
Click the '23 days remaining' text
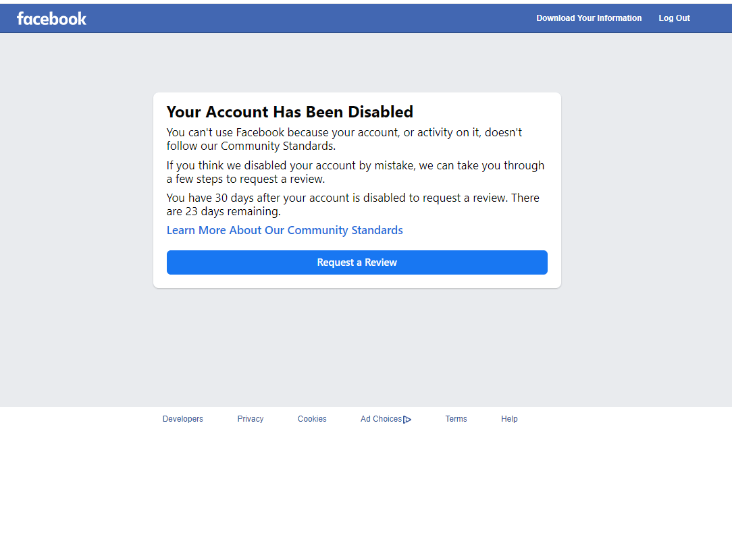click(233, 211)
